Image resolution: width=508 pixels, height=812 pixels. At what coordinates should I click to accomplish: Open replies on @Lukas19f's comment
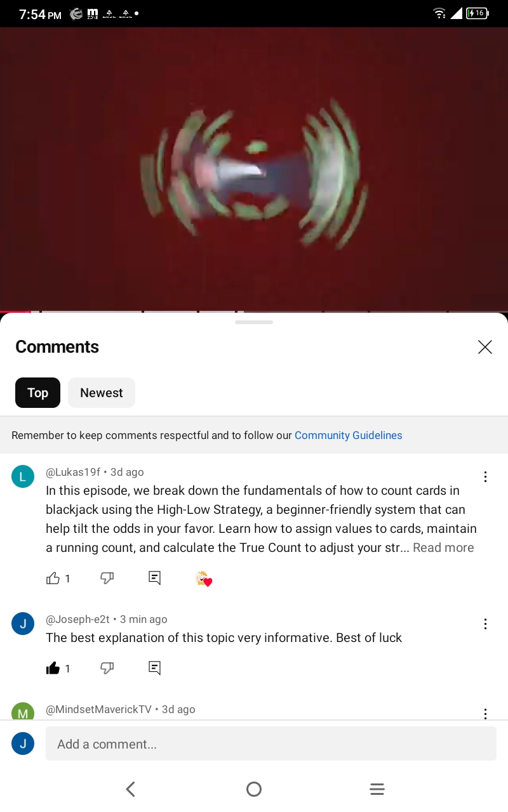154,578
